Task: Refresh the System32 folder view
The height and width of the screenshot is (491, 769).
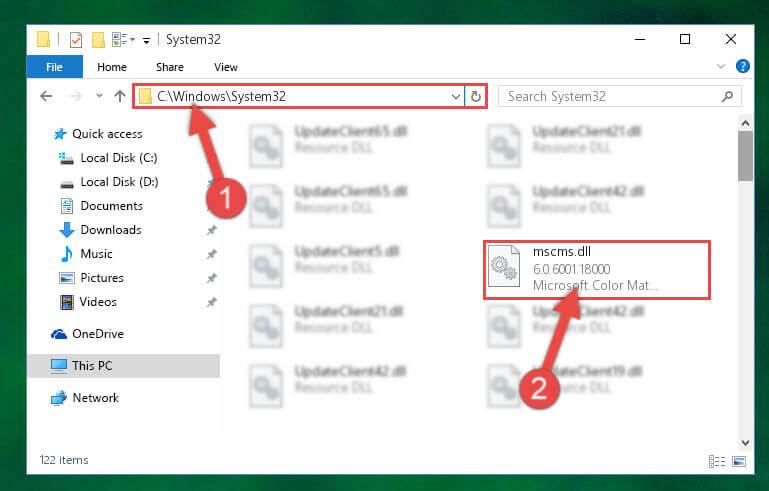Action: (x=476, y=97)
